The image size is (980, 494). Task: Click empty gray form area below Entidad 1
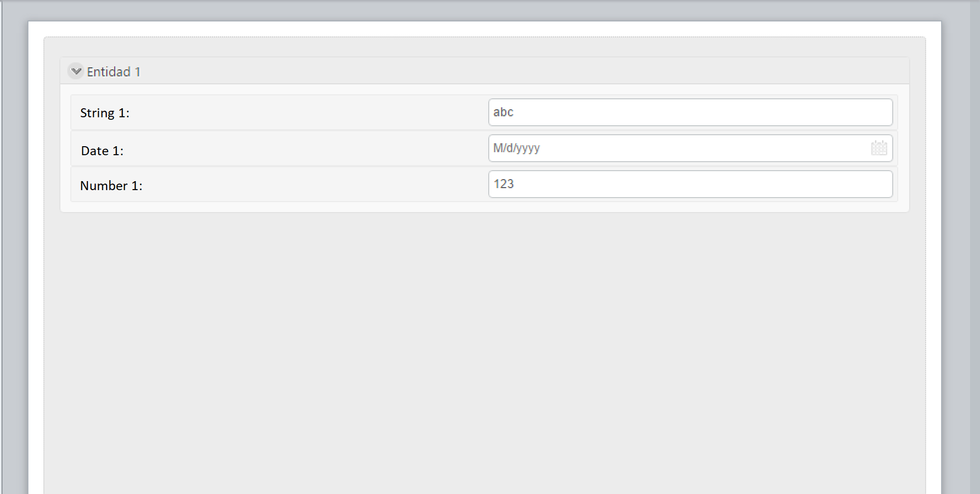pos(485,349)
